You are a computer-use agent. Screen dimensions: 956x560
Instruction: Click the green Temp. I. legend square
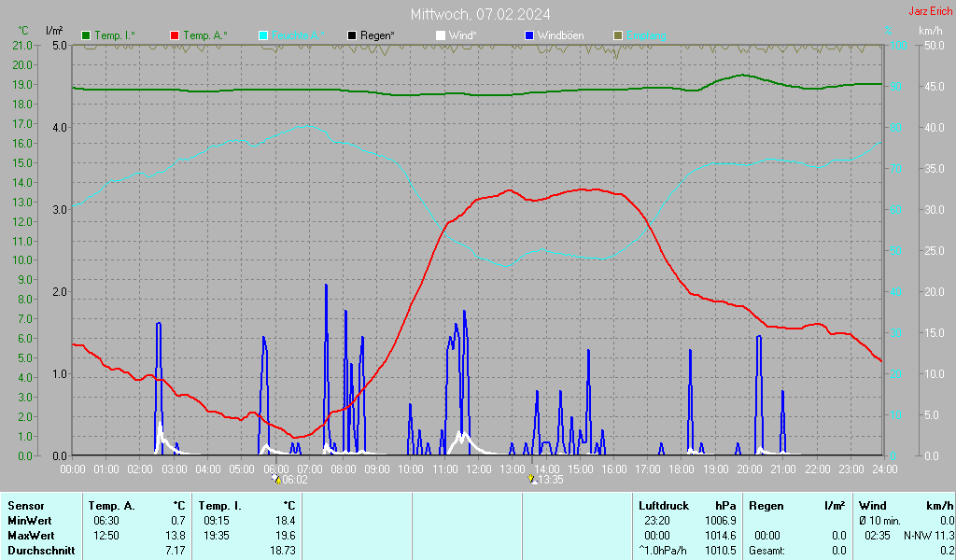coord(86,35)
